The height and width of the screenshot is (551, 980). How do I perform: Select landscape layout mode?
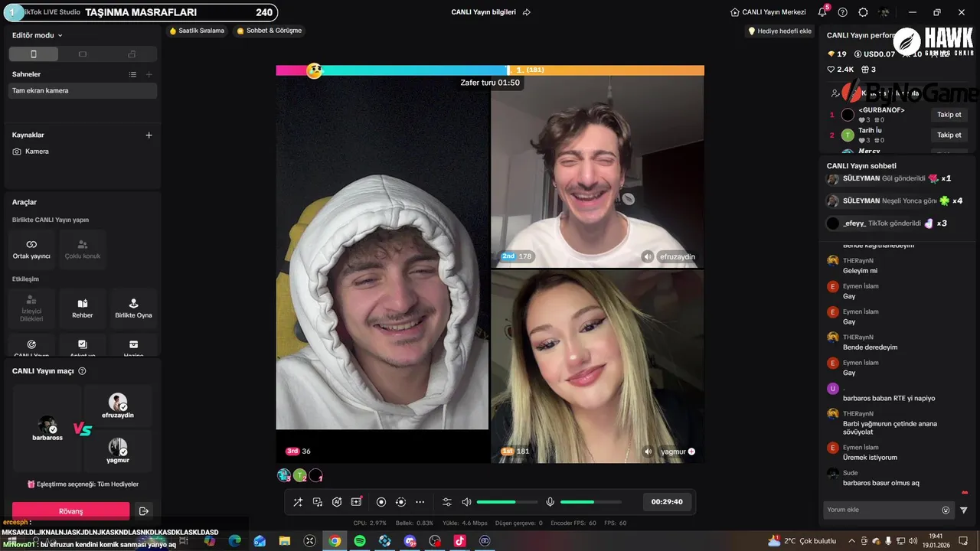(83, 54)
